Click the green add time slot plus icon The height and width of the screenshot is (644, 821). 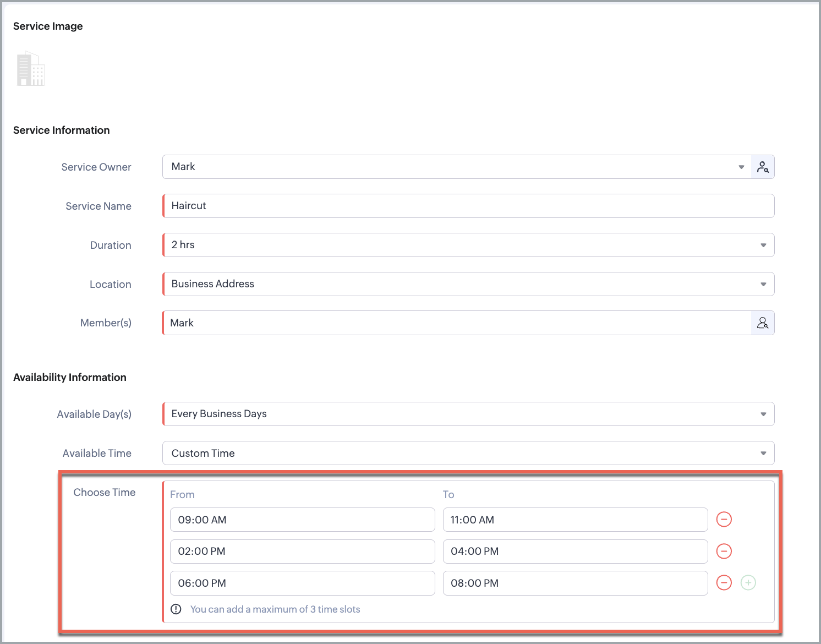[748, 582]
